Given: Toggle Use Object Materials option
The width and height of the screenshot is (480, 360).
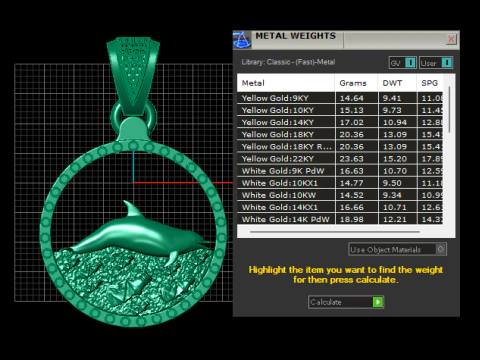Looking at the screenshot, I should [x=397, y=249].
